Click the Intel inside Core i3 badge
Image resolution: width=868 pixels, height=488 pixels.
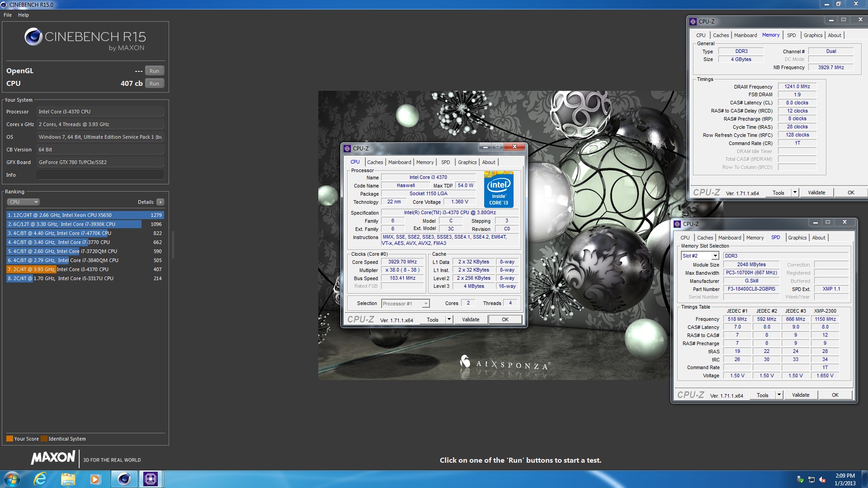point(499,189)
